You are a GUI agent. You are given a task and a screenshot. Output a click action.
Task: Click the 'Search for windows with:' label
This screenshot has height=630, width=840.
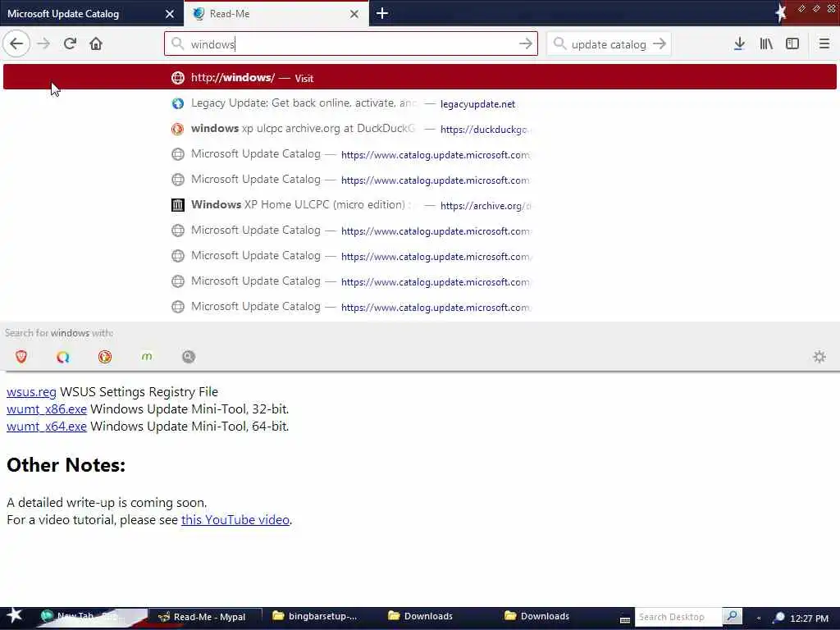[x=59, y=333]
